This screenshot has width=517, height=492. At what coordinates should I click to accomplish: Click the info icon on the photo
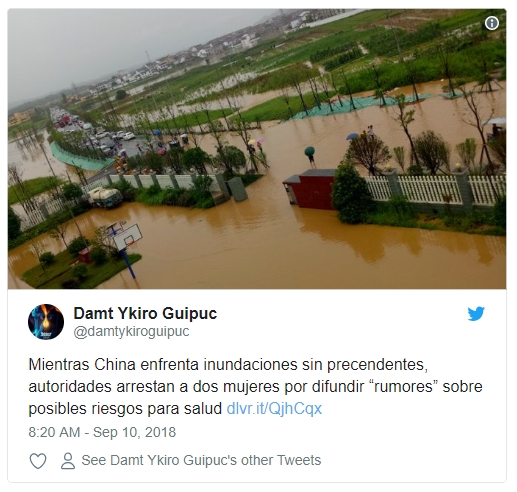coord(492,23)
